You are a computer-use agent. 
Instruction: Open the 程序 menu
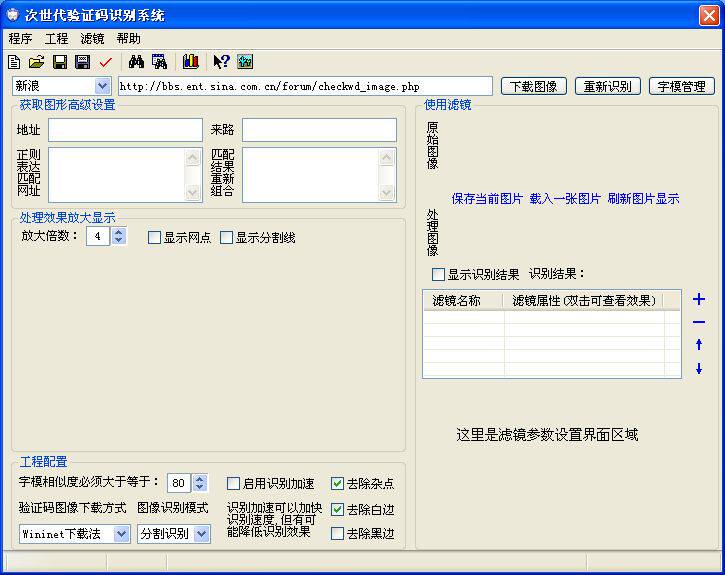pyautogui.click(x=20, y=38)
